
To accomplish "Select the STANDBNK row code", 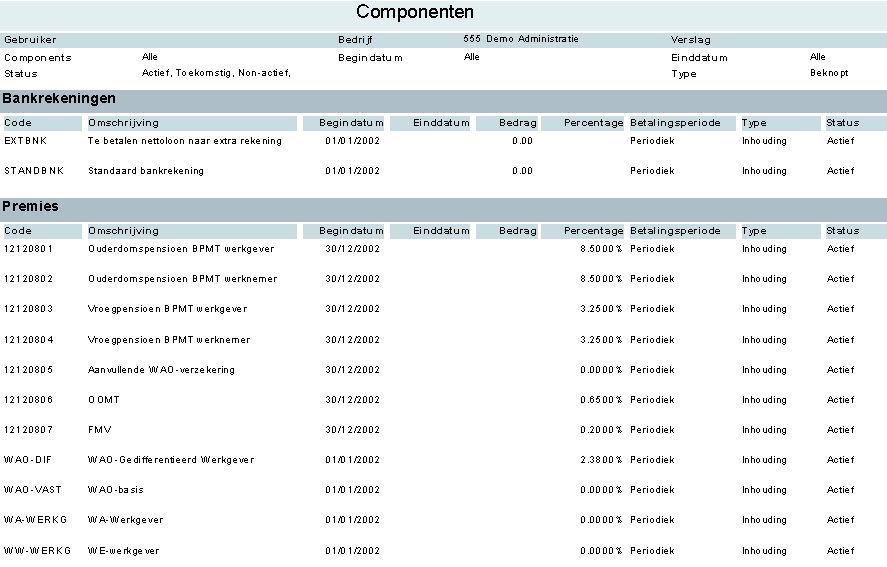I will click(33, 171).
